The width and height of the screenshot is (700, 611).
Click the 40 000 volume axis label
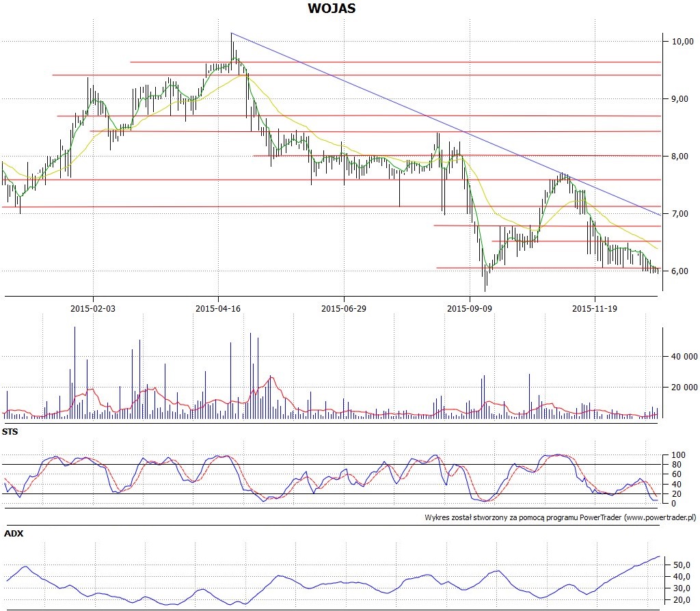684,357
